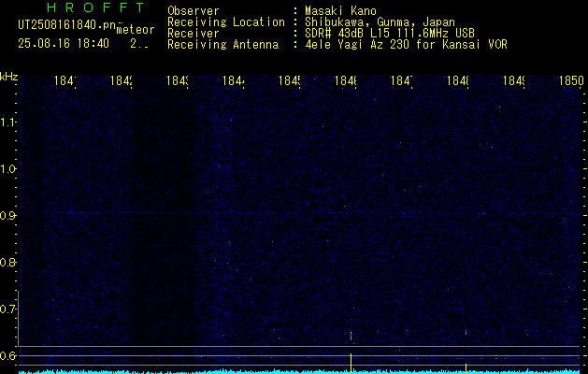
Task: Click the 0.8 kHz frequency label
Action: pyautogui.click(x=7, y=262)
